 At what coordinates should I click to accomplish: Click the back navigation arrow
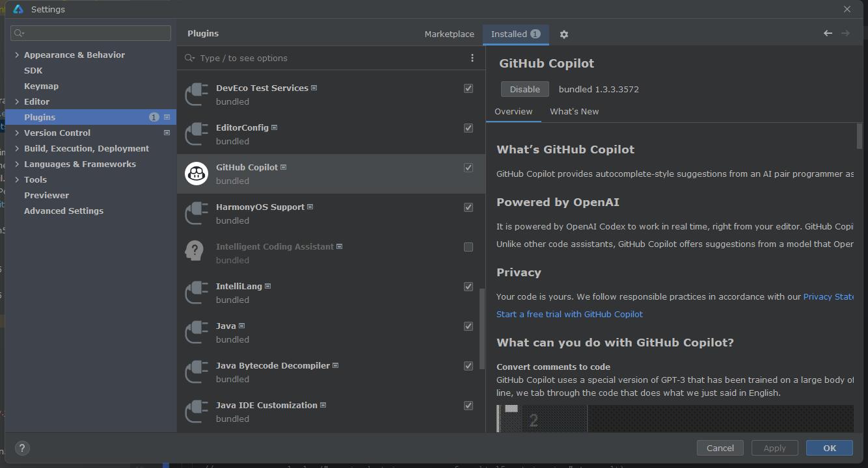[x=828, y=33]
